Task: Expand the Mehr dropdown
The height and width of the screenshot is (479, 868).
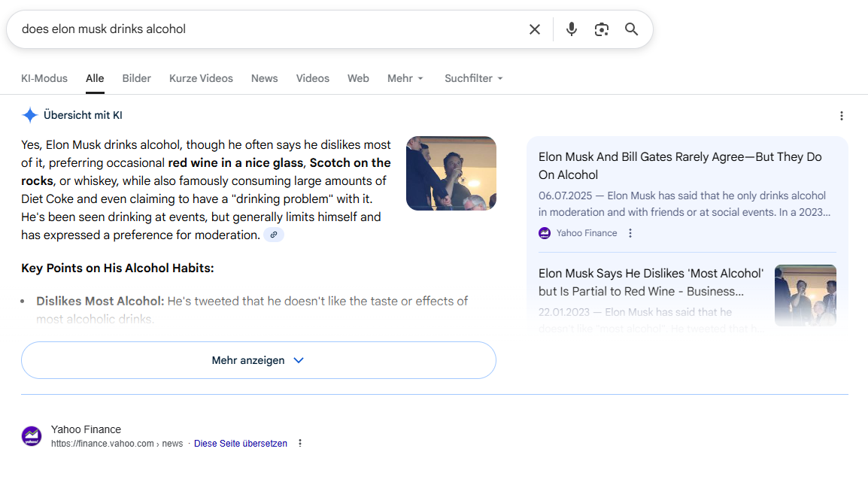Action: (405, 78)
